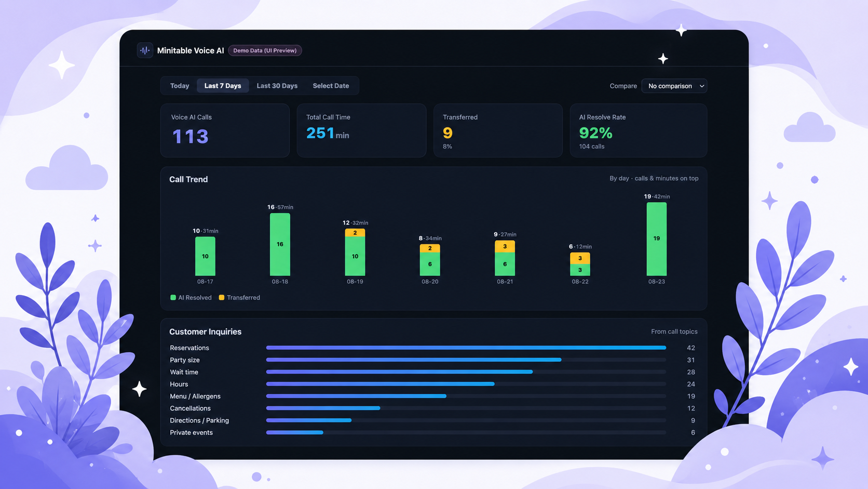
Task: Click the Transferred yellow legend swatch
Action: 222,298
